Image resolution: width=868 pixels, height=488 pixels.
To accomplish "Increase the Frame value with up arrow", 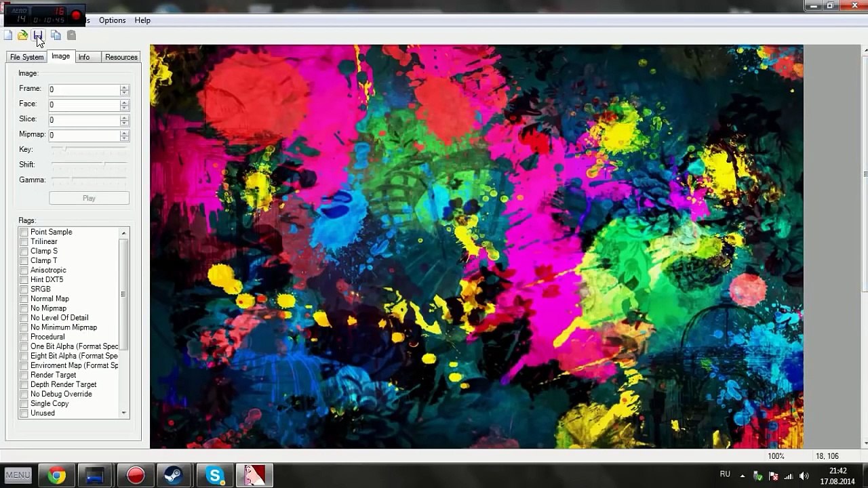I will coord(124,87).
